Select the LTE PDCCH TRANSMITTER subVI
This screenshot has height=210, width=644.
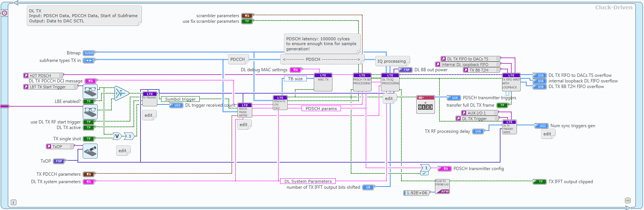[245, 110]
